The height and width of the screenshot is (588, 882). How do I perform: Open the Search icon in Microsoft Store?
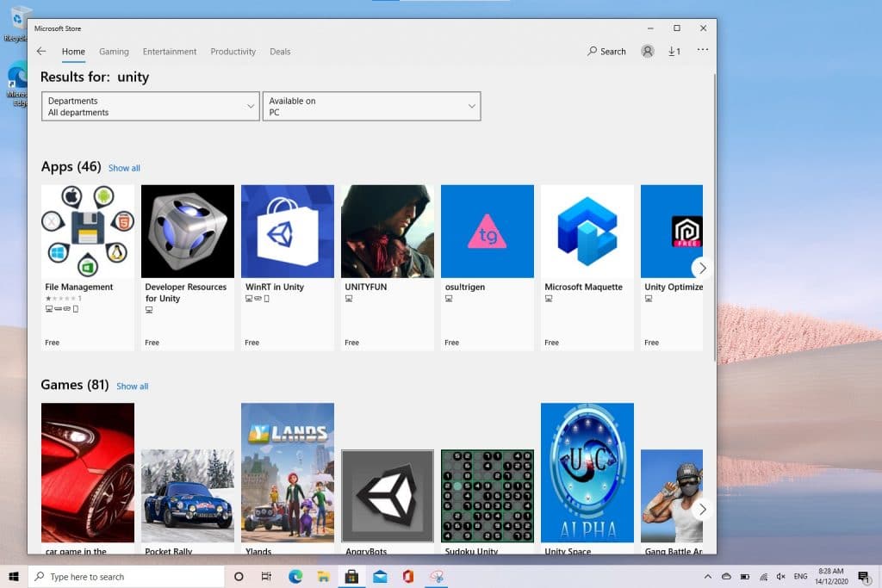606,51
